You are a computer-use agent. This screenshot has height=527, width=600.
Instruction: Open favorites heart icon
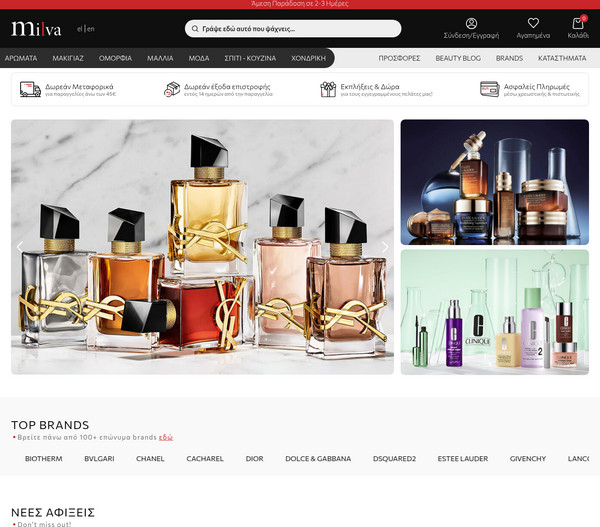pyautogui.click(x=533, y=23)
